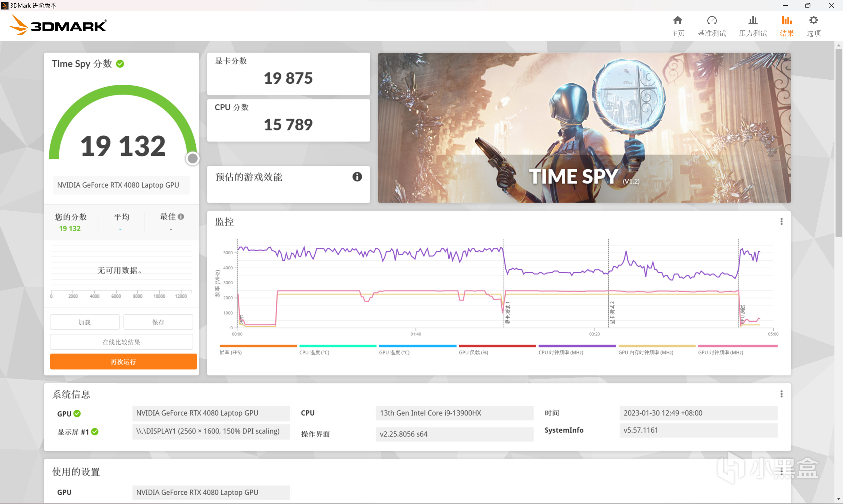Click green check beside Time Spy 分数
843x504 pixels.
coord(120,64)
